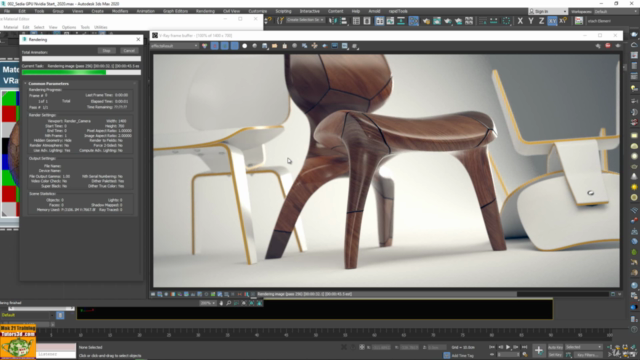Image resolution: width=640 pixels, height=360 pixels.
Task: Click the Current Task green progress bar
Action: point(81,72)
